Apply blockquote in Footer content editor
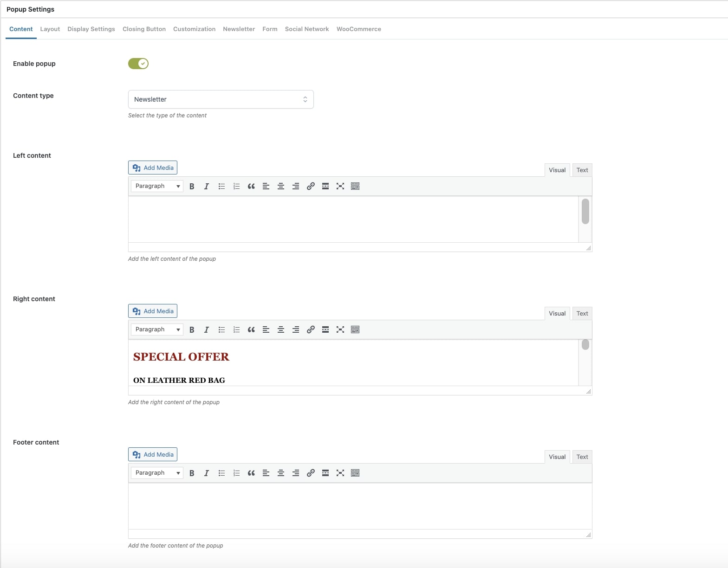This screenshot has height=568, width=728. coord(251,473)
